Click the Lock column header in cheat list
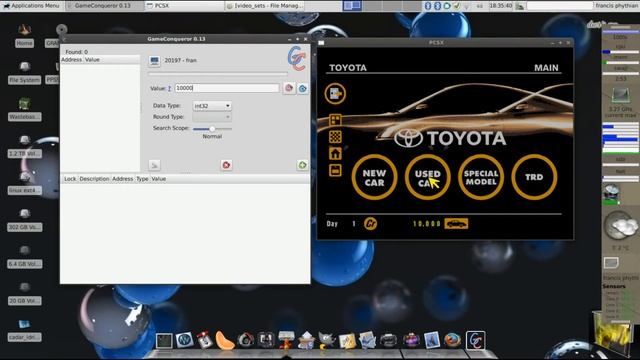Image resolution: width=640 pixels, height=360 pixels. point(70,179)
